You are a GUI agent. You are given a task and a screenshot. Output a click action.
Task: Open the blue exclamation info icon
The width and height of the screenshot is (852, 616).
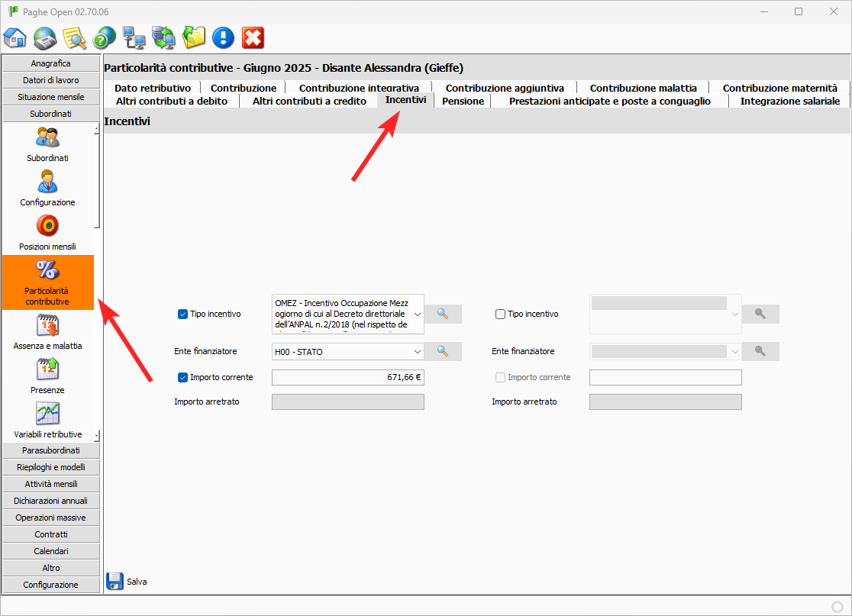(223, 37)
